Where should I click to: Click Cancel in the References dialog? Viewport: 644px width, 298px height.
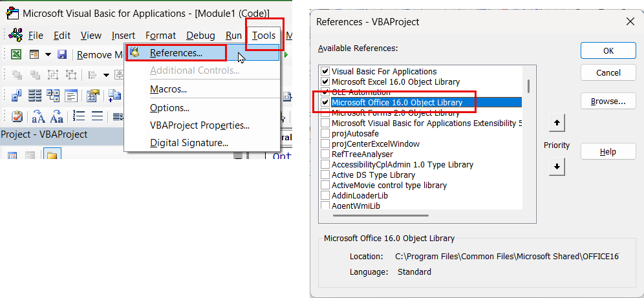608,72
